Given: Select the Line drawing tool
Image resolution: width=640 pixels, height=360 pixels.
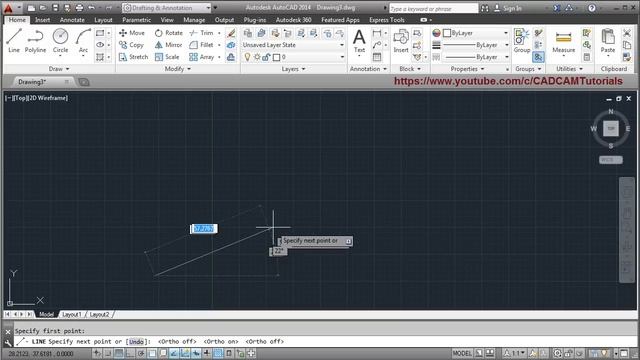Looking at the screenshot, I should (13, 41).
